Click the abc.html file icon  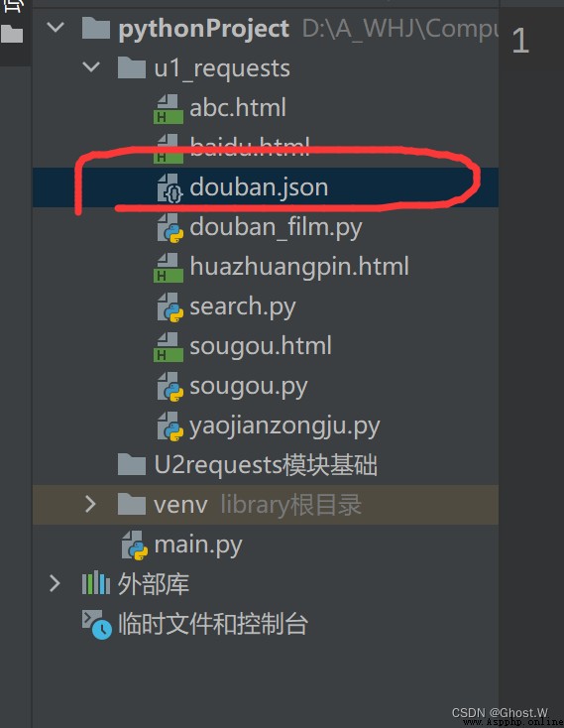coord(168,109)
